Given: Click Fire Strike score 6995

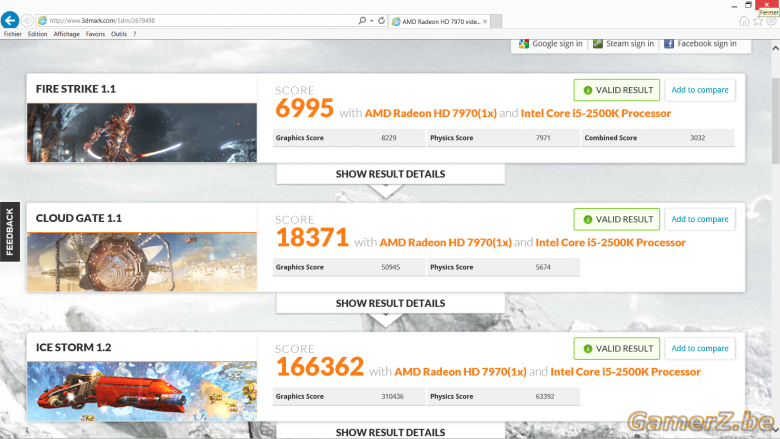Looking at the screenshot, I should click(x=304, y=108).
